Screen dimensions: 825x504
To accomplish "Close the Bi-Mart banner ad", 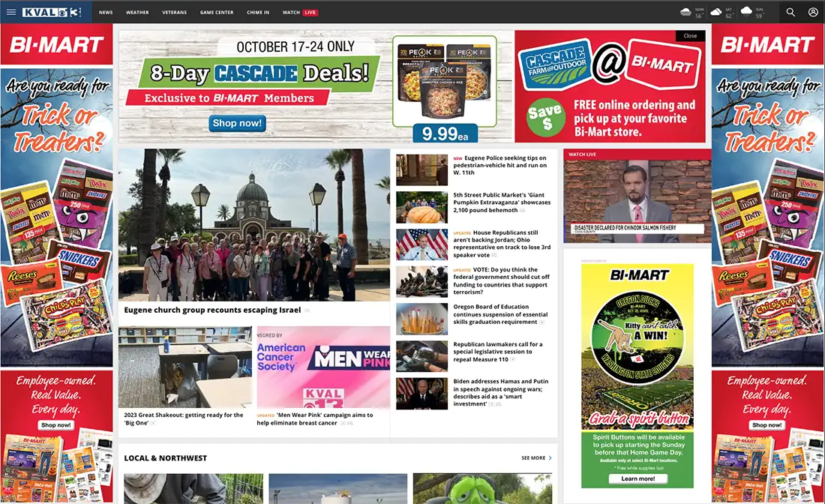I will click(690, 36).
